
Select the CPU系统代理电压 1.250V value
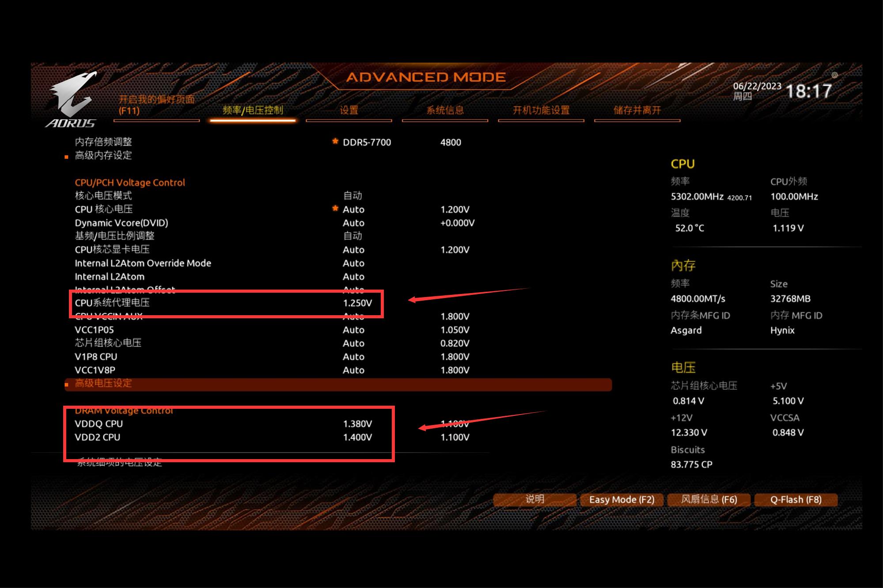pos(357,303)
